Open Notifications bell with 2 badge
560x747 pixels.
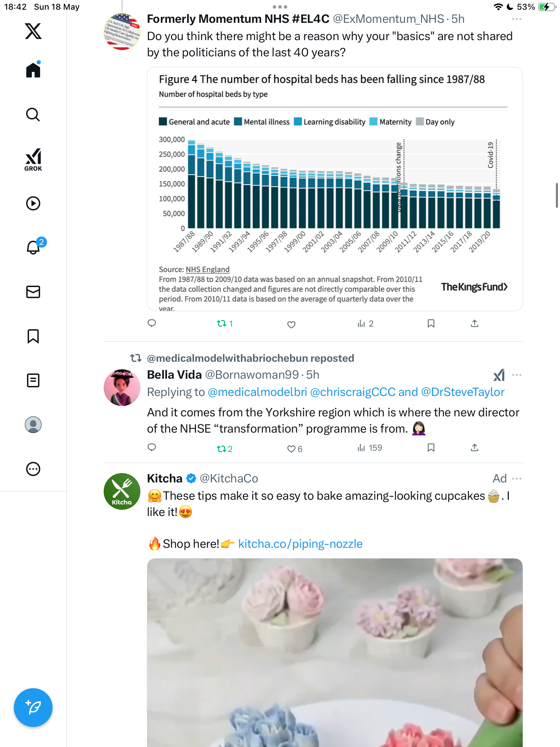[34, 247]
